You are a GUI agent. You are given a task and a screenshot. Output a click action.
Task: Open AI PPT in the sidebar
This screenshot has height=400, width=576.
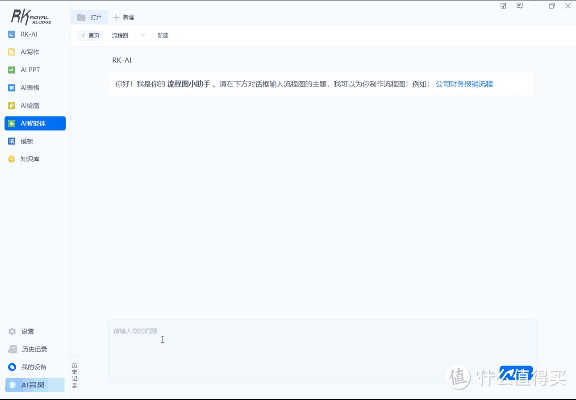[x=24, y=69]
